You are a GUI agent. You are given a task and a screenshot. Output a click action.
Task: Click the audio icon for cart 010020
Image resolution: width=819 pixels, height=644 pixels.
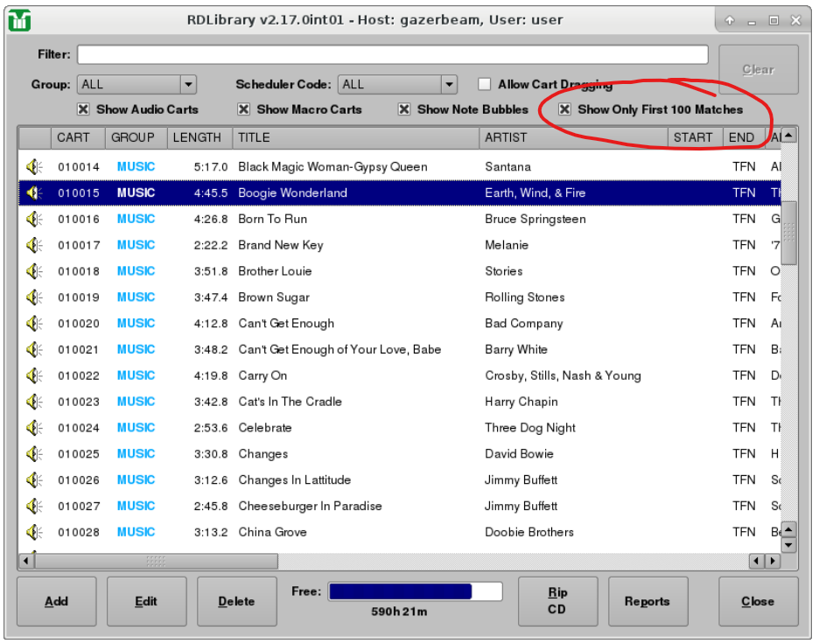pyautogui.click(x=34, y=323)
